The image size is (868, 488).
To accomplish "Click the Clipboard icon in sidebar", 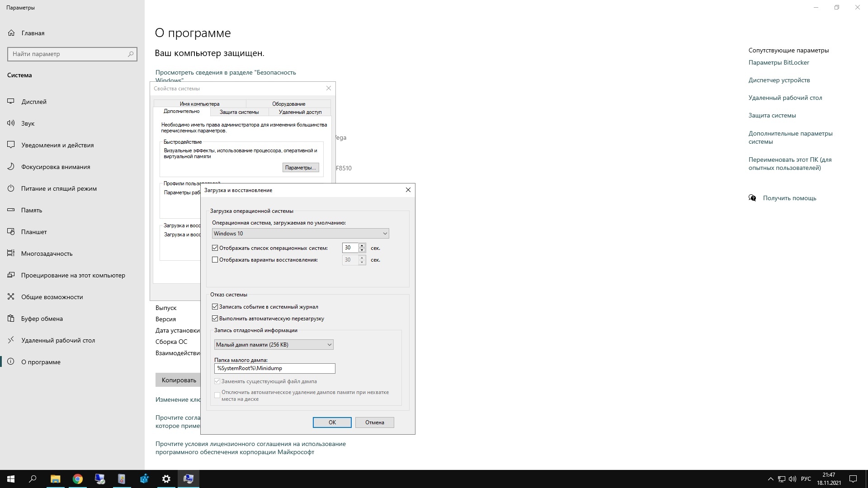I will (x=11, y=319).
